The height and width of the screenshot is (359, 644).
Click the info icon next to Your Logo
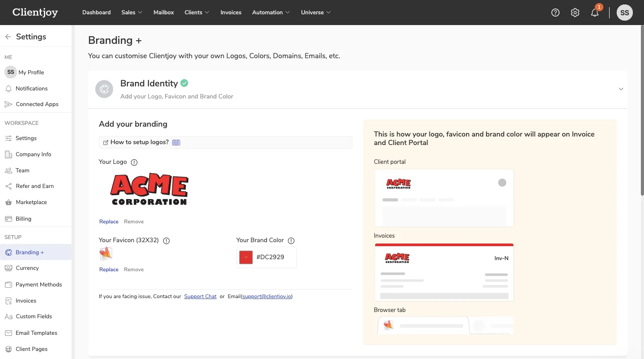(x=134, y=162)
